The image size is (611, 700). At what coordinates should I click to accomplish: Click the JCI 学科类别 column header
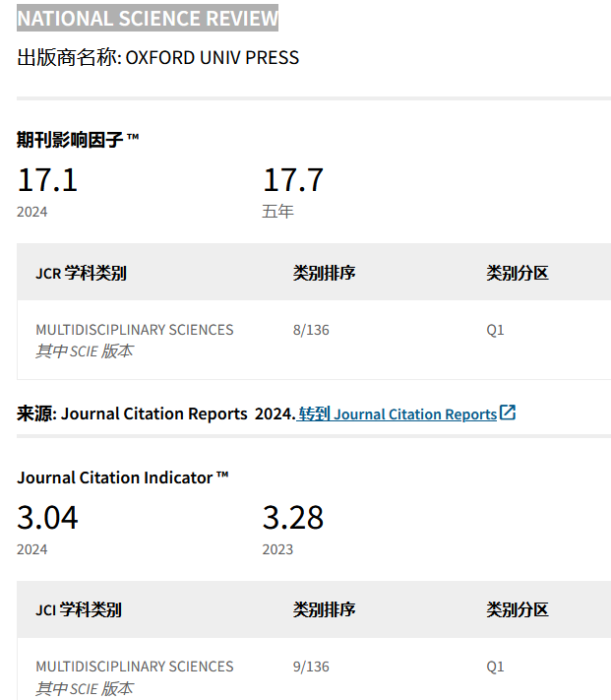tap(79, 609)
